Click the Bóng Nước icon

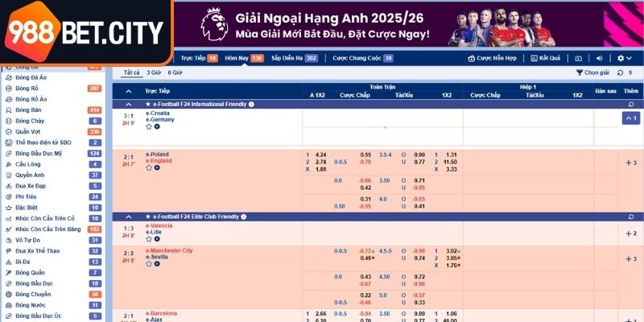click(x=8, y=305)
